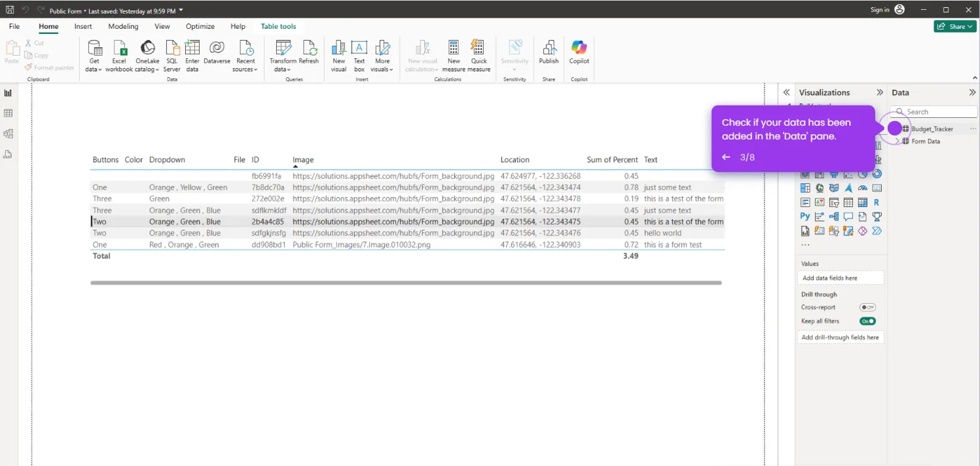Screen dimensions: 980x466
Task: Click the Enter data icon
Action: pos(192,48)
